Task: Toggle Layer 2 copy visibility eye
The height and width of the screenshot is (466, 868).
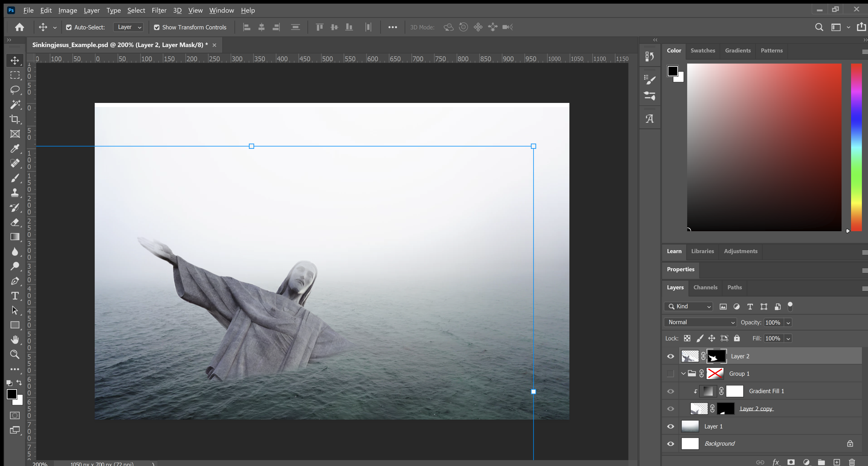Action: [x=670, y=409]
